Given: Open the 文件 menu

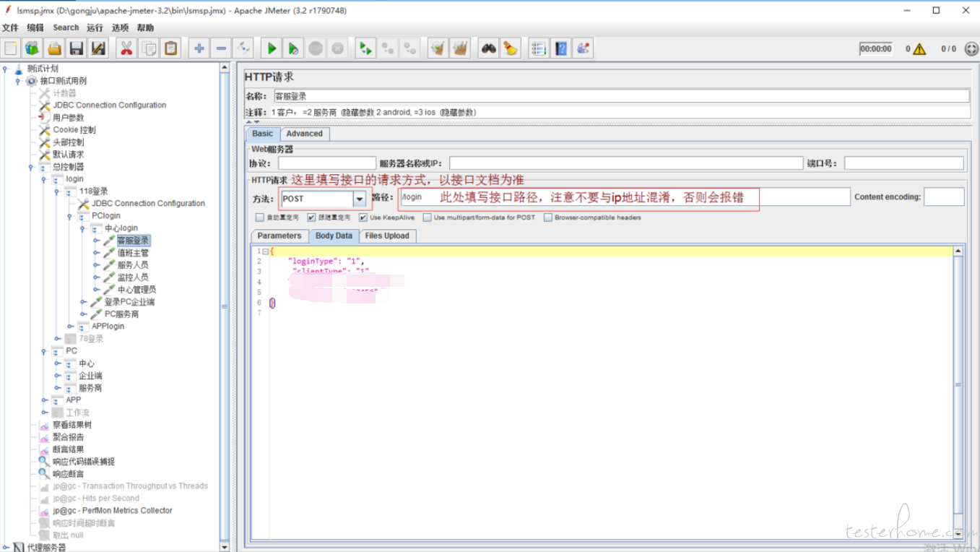Looking at the screenshot, I should click(10, 27).
